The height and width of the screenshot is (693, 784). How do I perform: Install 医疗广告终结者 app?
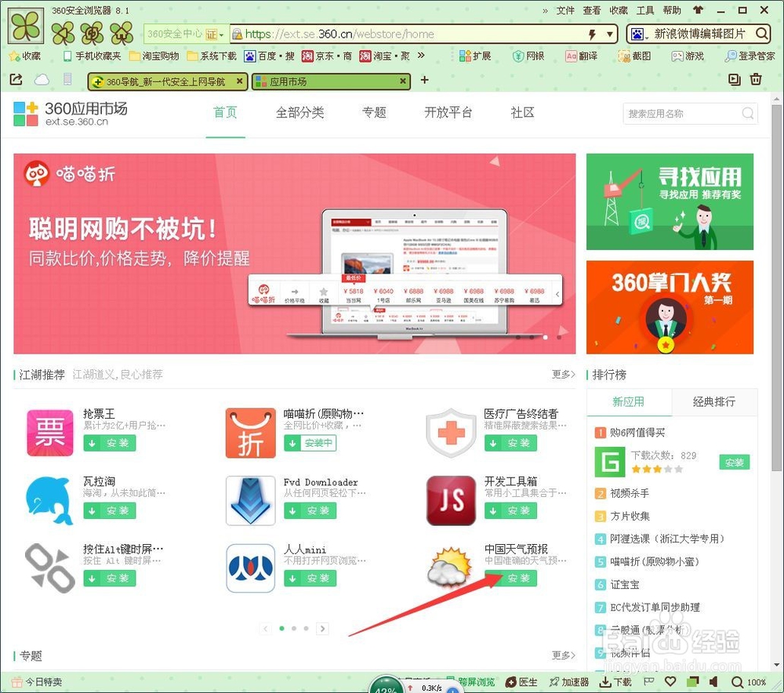(510, 443)
